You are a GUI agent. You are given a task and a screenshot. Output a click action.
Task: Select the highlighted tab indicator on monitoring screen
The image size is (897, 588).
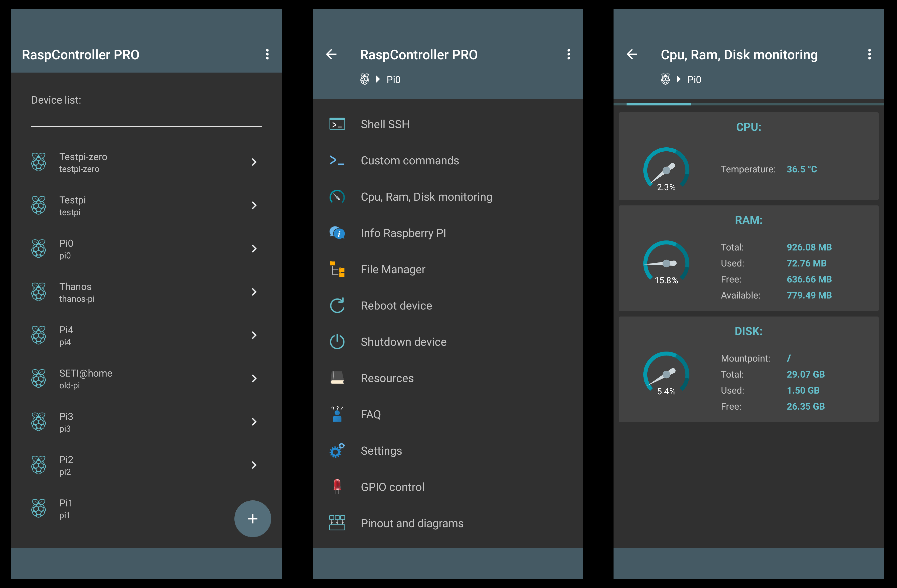[x=658, y=104]
